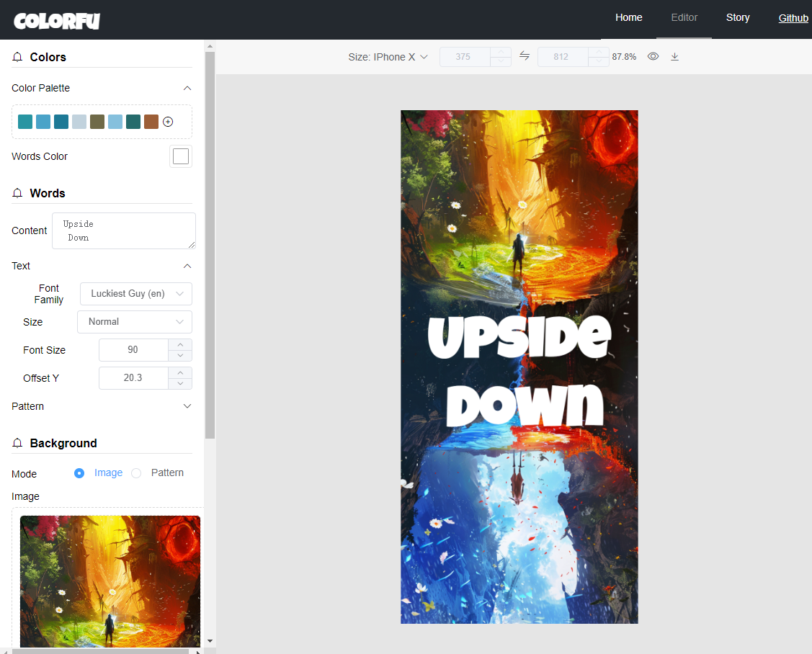Open the Github link
This screenshot has width=812, height=654.
pyautogui.click(x=793, y=18)
